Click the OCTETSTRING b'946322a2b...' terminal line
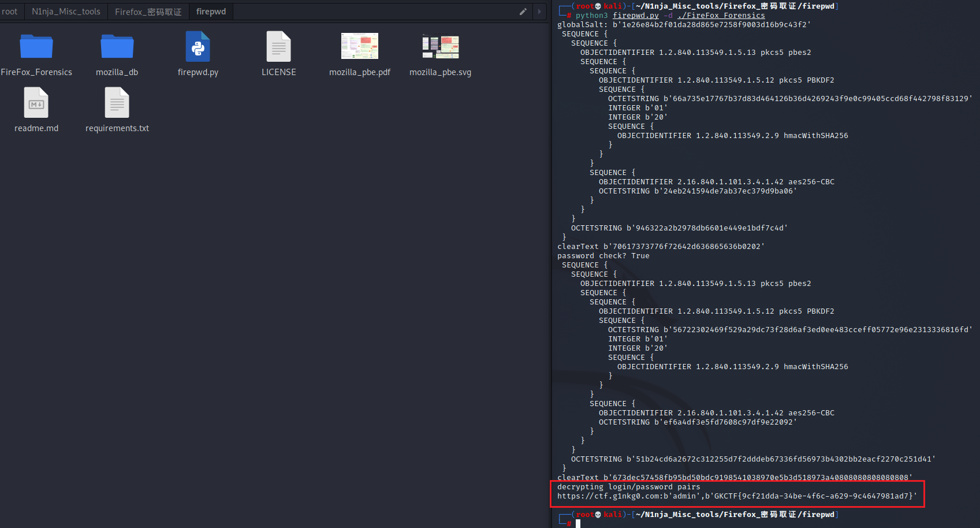 679,228
